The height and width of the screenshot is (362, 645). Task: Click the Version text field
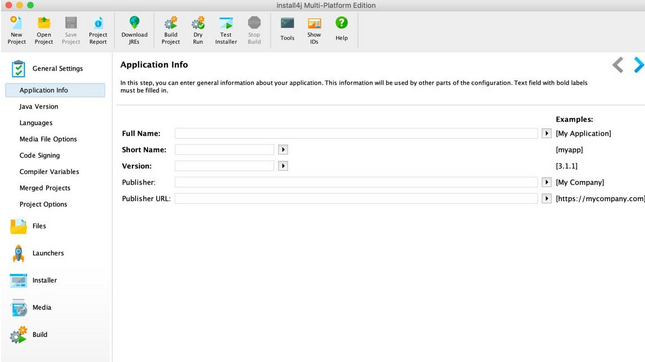[225, 166]
